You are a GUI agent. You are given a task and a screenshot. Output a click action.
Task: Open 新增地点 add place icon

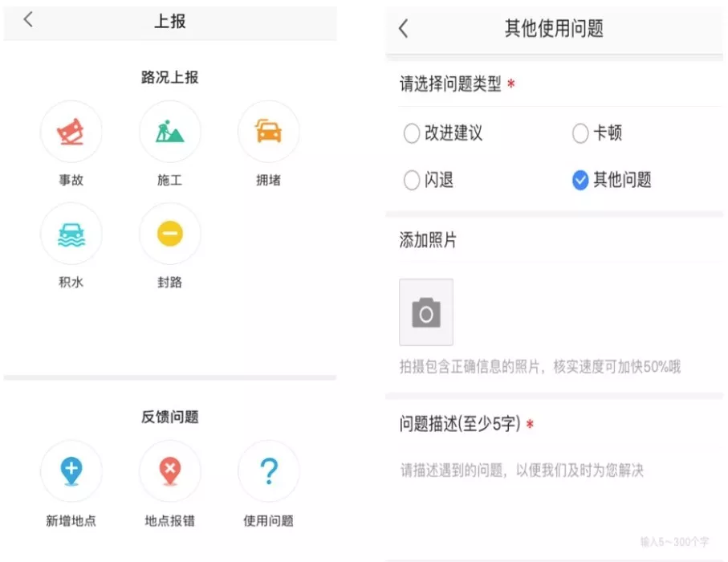pos(71,471)
